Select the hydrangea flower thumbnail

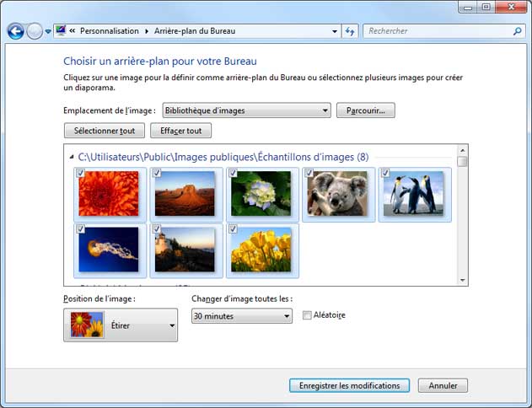(x=261, y=194)
